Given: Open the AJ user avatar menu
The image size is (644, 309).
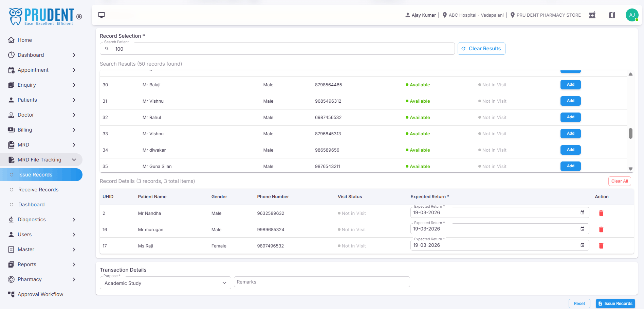Looking at the screenshot, I should [632, 15].
